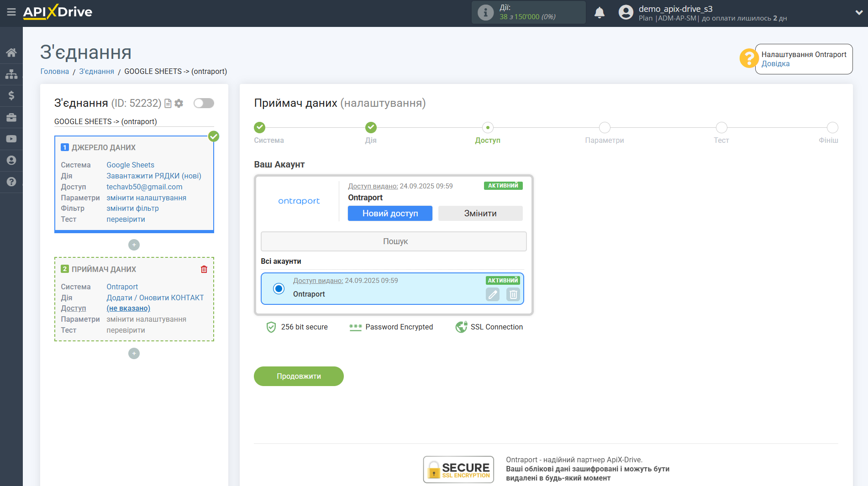Expand the user account dropdown chevron
This screenshot has width=868, height=486.
pyautogui.click(x=858, y=12)
